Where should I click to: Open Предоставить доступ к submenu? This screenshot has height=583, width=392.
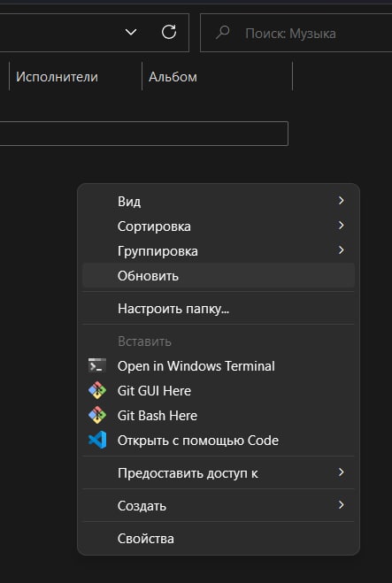pos(219,473)
